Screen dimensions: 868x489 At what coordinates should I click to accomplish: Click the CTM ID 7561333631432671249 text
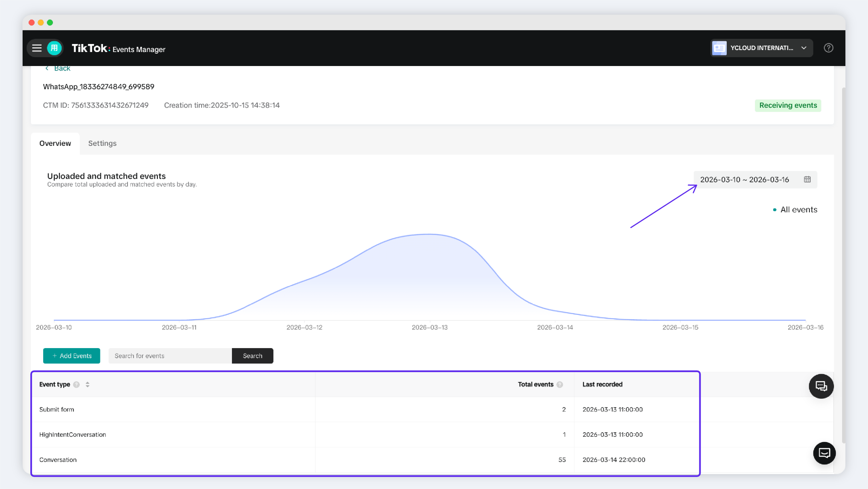click(96, 105)
